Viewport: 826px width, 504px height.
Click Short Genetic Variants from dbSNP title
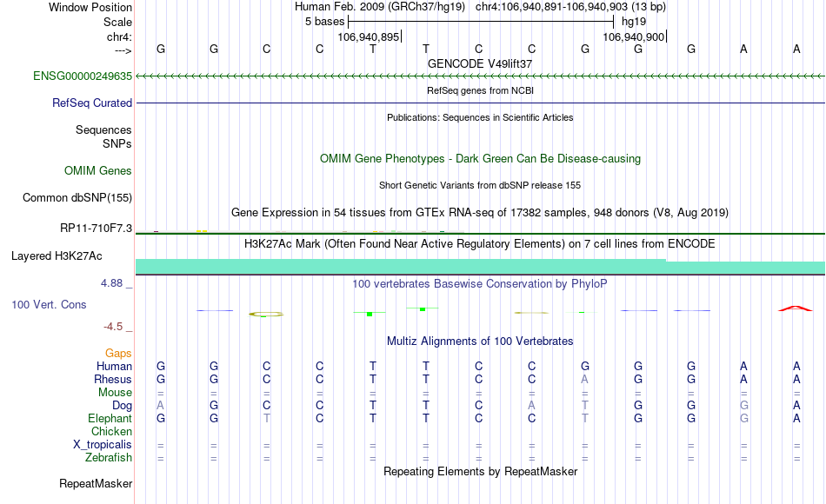tap(480, 185)
